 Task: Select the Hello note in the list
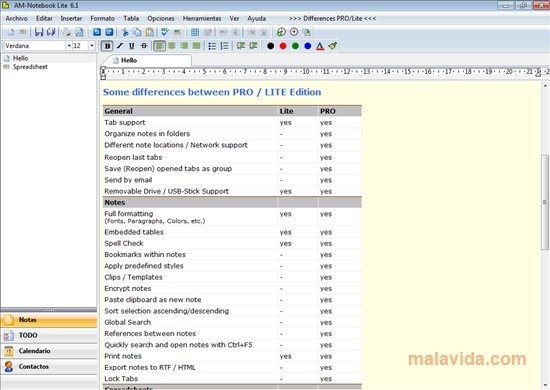click(20, 58)
